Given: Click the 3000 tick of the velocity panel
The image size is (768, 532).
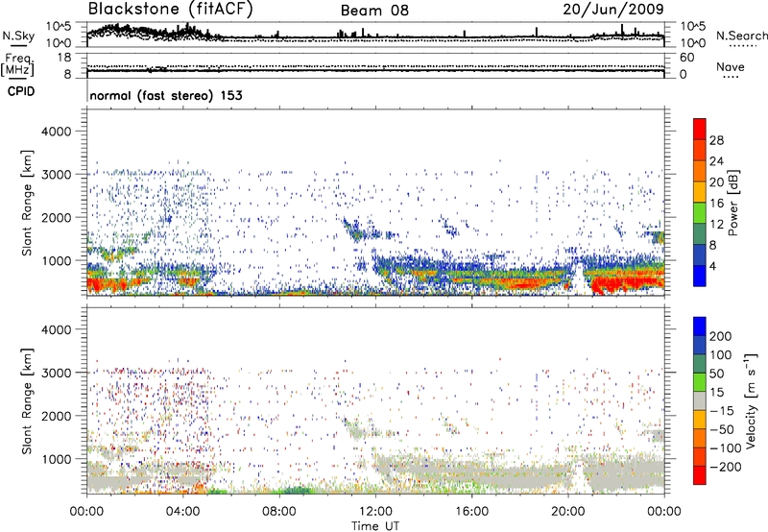Looking at the screenshot, I should pyautogui.click(x=56, y=373).
